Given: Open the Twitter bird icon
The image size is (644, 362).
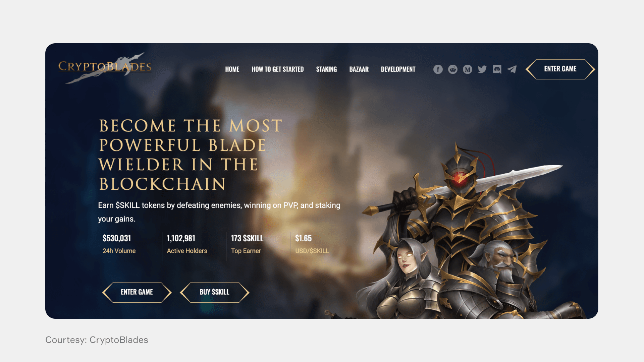Looking at the screenshot, I should (x=482, y=69).
